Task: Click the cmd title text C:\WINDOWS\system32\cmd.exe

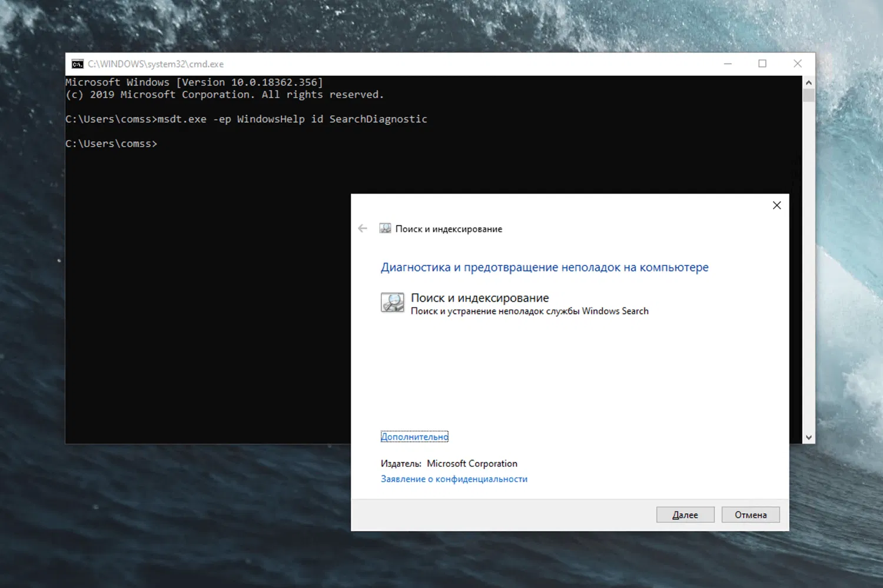Action: tap(156, 64)
